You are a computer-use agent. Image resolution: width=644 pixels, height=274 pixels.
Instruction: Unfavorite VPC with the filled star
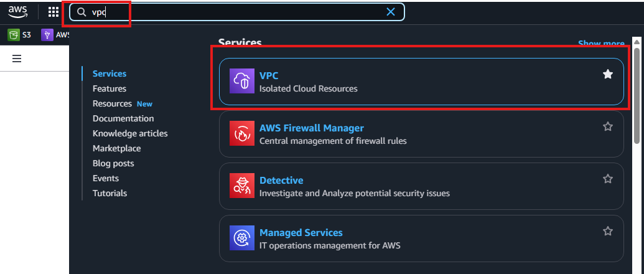click(x=608, y=74)
